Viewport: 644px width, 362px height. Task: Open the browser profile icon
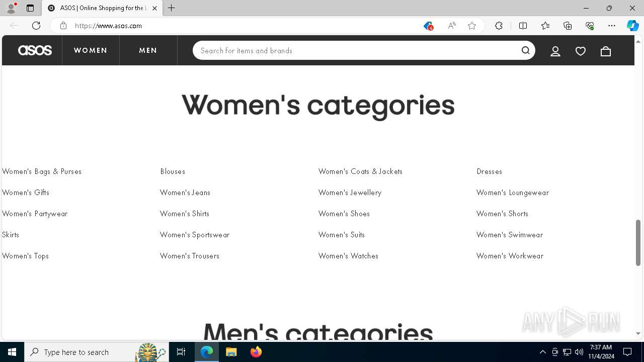[11, 8]
